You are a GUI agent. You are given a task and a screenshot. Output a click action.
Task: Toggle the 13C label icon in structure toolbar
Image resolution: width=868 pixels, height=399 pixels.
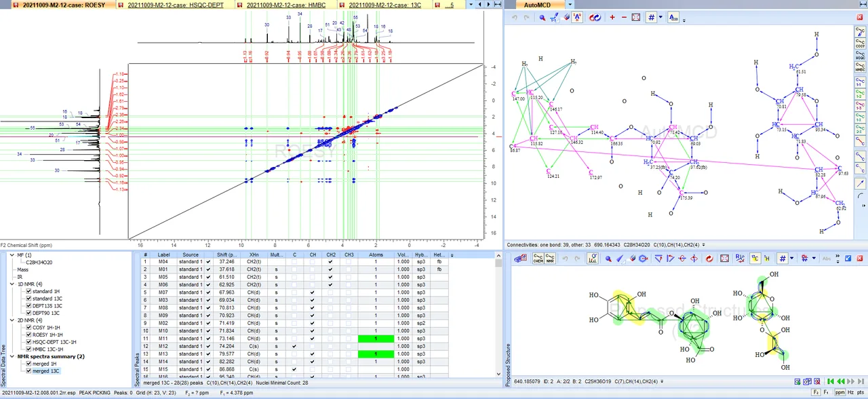coord(755,259)
